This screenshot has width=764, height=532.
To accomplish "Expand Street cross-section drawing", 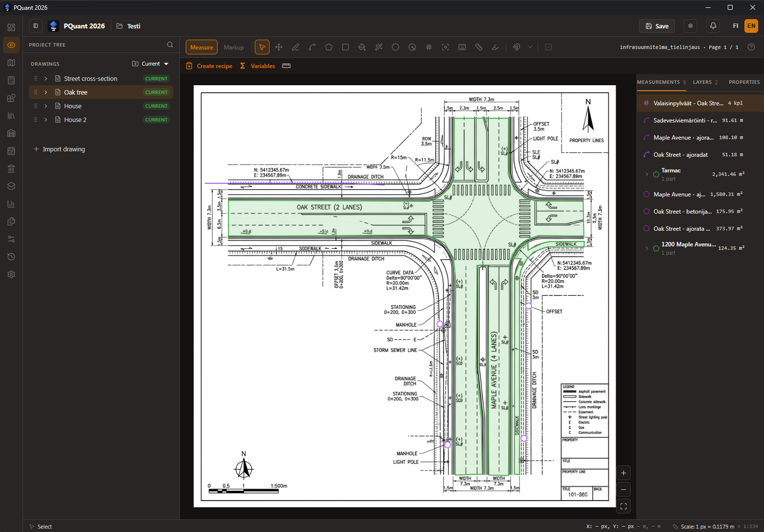I will [46, 78].
